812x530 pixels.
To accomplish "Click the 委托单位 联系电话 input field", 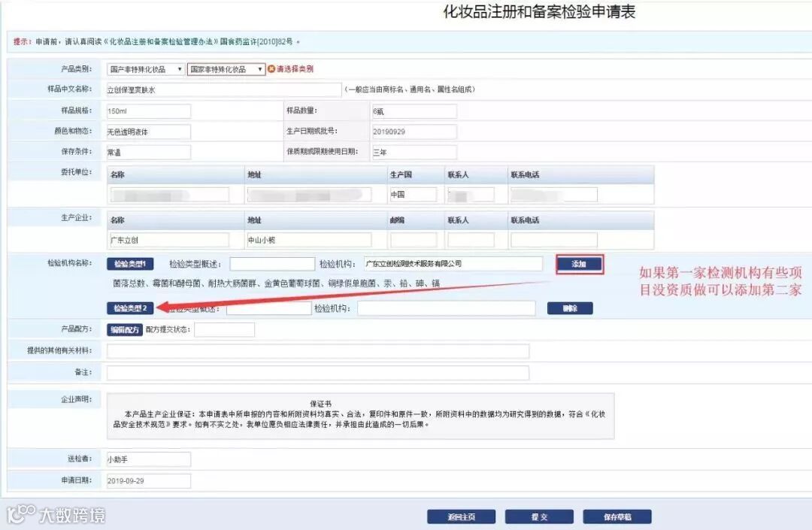I will coord(554,195).
